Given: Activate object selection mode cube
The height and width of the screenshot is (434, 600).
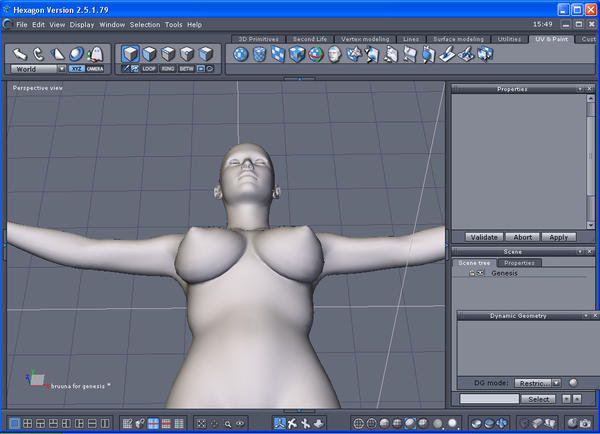Looking at the screenshot, I should point(130,54).
